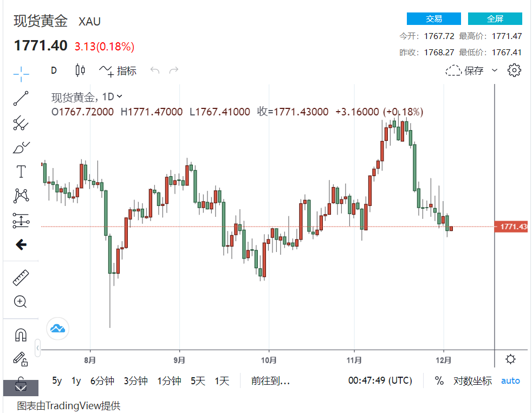Toggle magnet mode for drawings
This screenshot has width=532, height=413.
(21, 334)
